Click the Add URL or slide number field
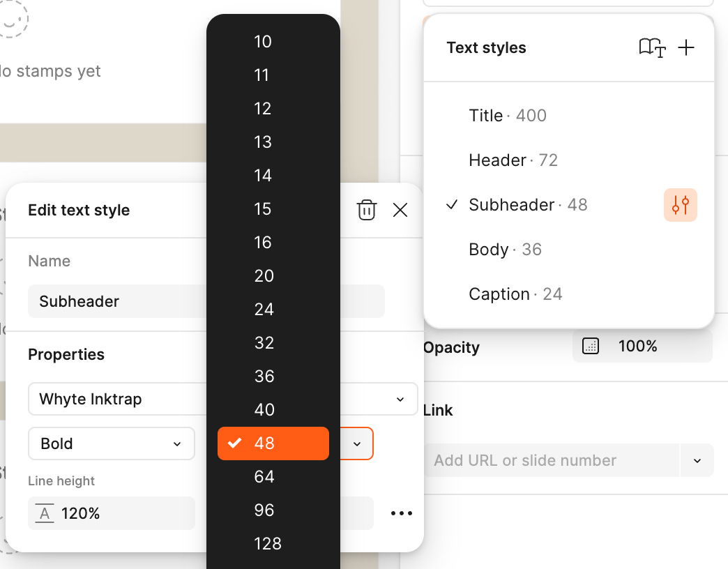The image size is (728, 569). tap(551, 460)
